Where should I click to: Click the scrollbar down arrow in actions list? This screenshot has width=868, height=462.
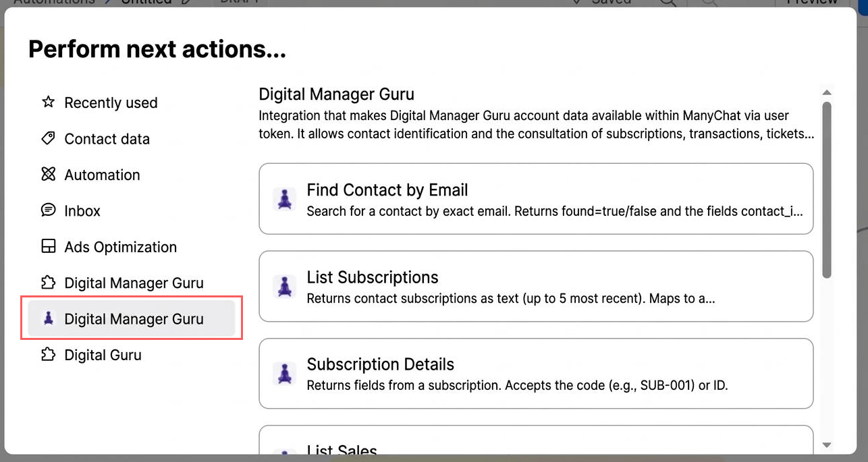[827, 445]
